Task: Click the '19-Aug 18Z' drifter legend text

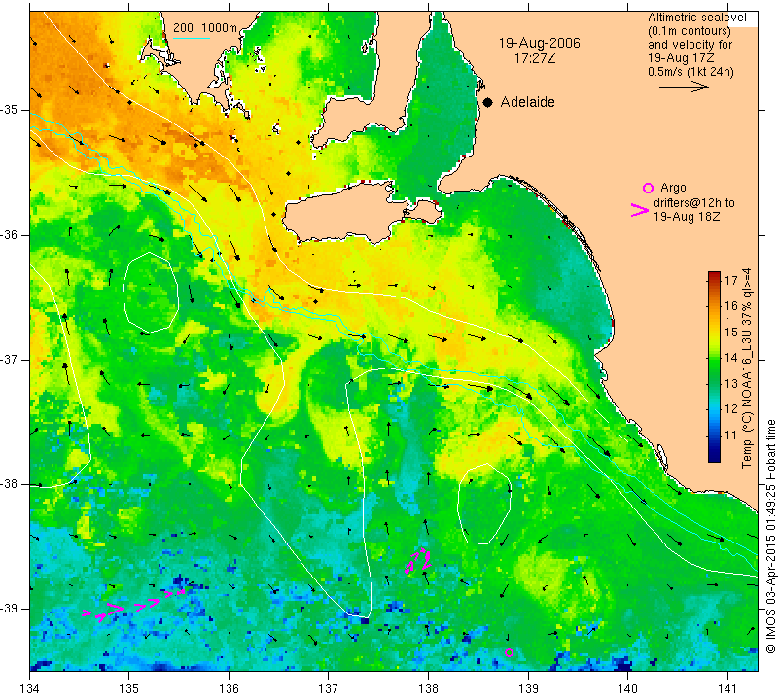Action: tap(687, 216)
